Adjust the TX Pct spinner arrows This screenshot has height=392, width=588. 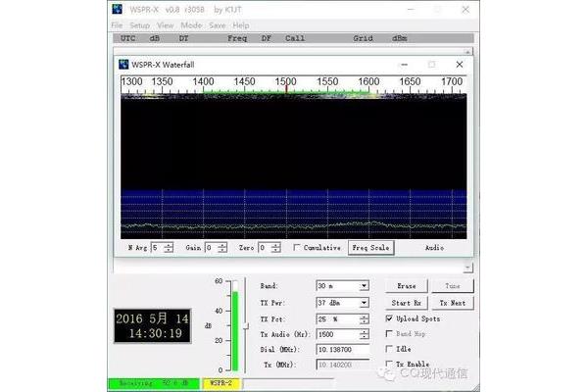click(x=365, y=319)
